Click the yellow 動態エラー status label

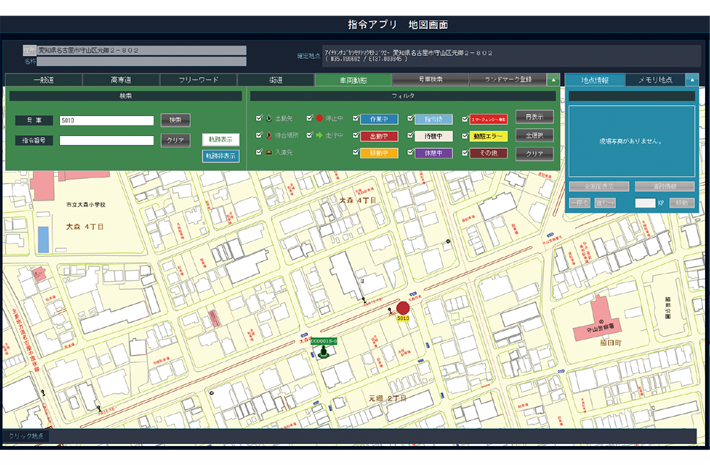coord(488,136)
